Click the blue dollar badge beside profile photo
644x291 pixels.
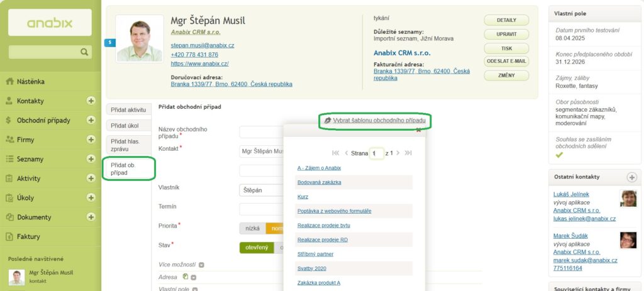pos(109,42)
